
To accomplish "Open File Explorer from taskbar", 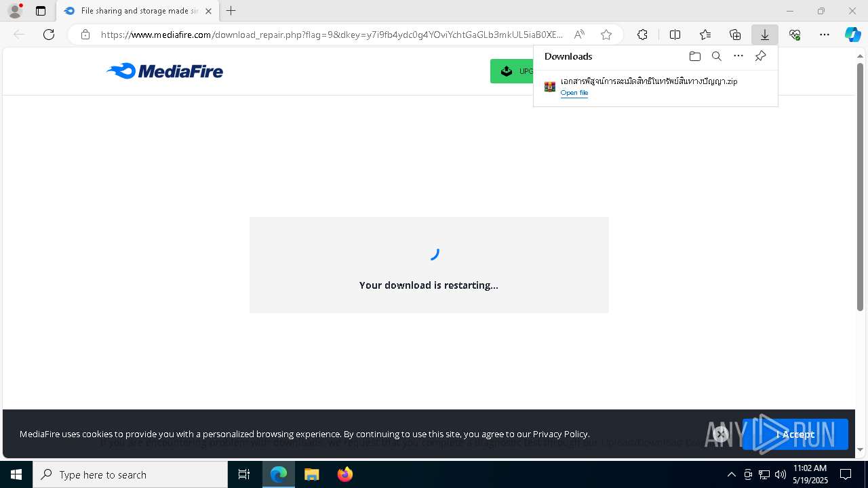I will [x=312, y=474].
